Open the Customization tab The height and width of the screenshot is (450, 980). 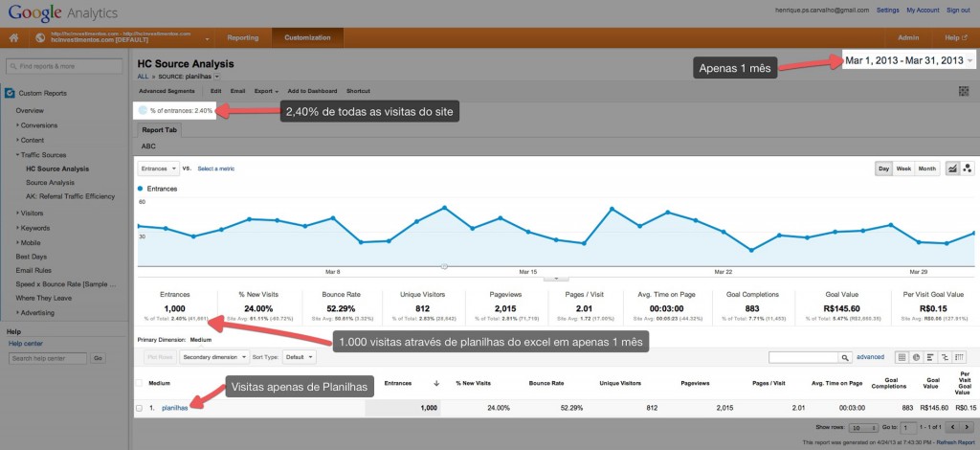[x=307, y=38]
